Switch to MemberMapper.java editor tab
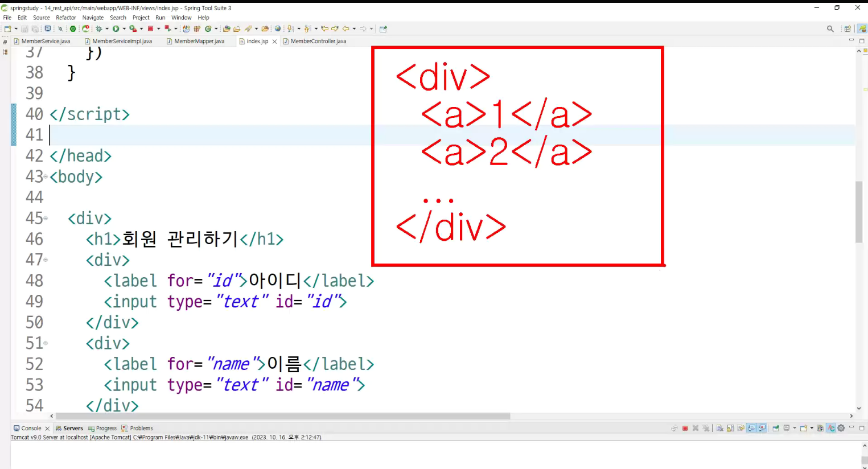 [x=196, y=41]
